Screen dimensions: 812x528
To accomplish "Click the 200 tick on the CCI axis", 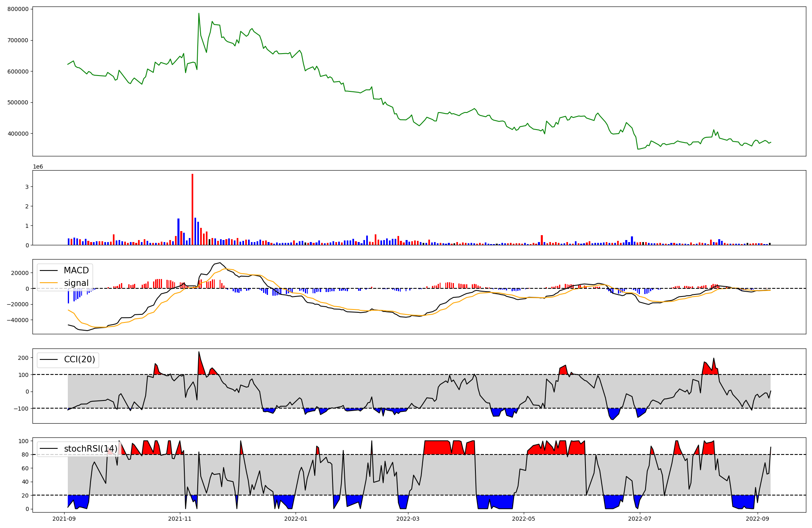I will click(23, 358).
